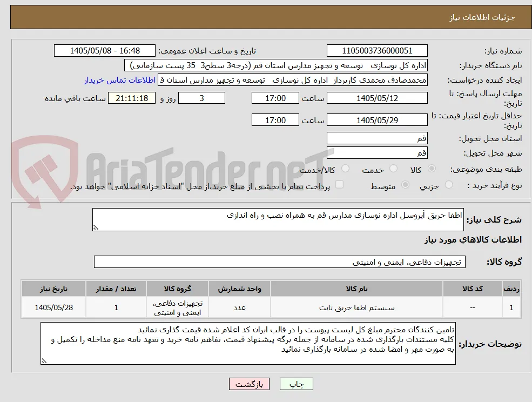The height and width of the screenshot is (402, 532).
Task: Click the remaining days field showing 3
Action: tap(201, 98)
